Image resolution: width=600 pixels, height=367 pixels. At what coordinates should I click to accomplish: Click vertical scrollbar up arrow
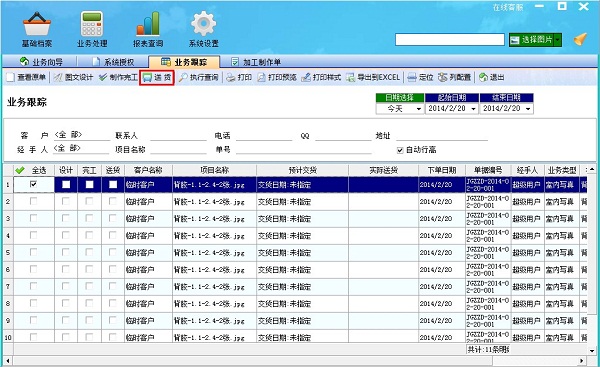592,169
